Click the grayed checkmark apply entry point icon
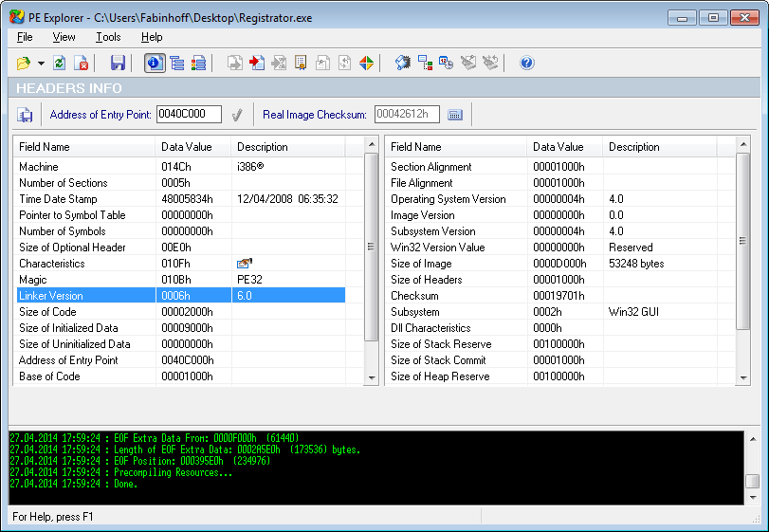This screenshot has width=769, height=532. point(237,115)
